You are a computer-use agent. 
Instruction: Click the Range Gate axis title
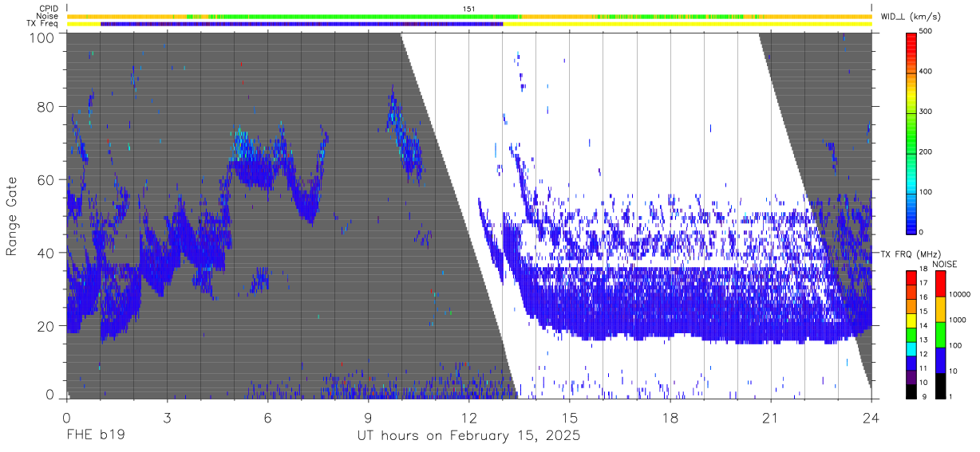tap(12, 216)
